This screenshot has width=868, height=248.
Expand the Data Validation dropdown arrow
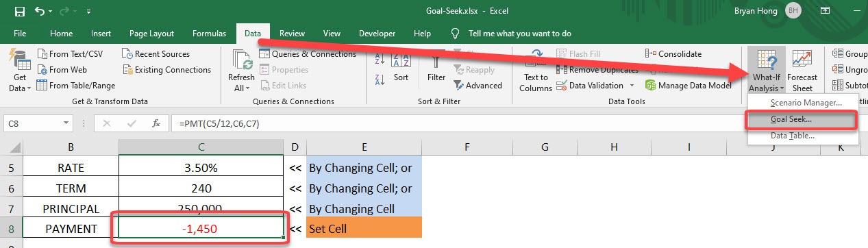(631, 86)
